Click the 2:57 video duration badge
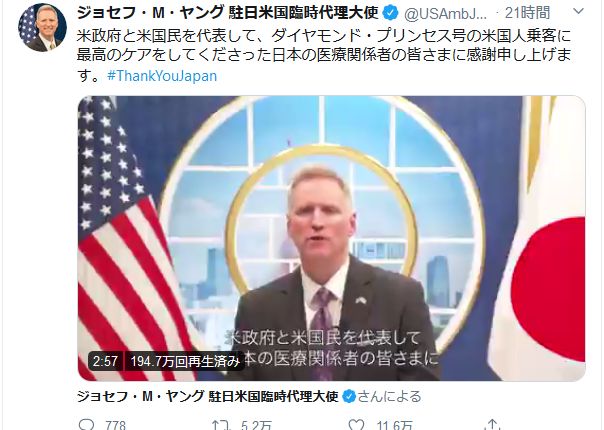Image resolution: width=604 pixels, height=430 pixels. 105,361
